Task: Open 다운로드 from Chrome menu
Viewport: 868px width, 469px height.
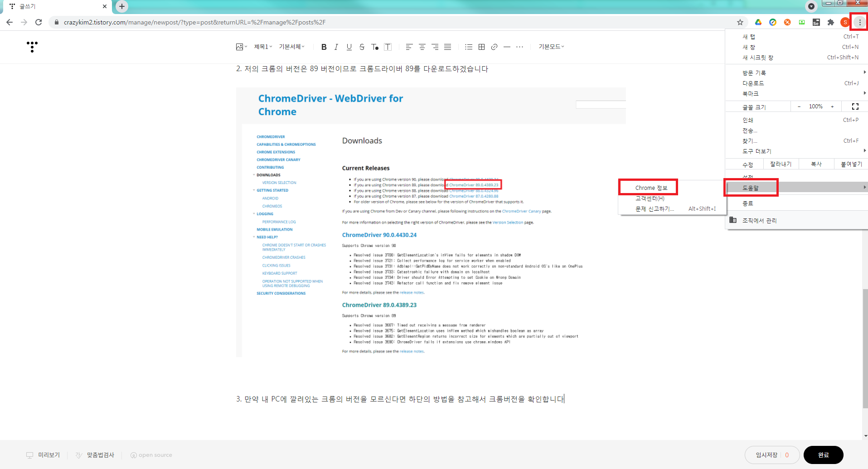Action: click(x=796, y=83)
